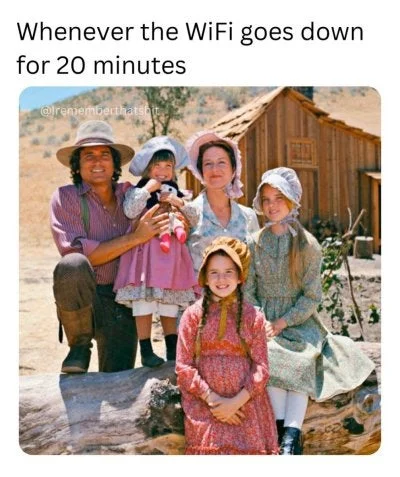400x477 pixels.
Task: Click the orange bonnet on the braided girl
Action: [224, 257]
